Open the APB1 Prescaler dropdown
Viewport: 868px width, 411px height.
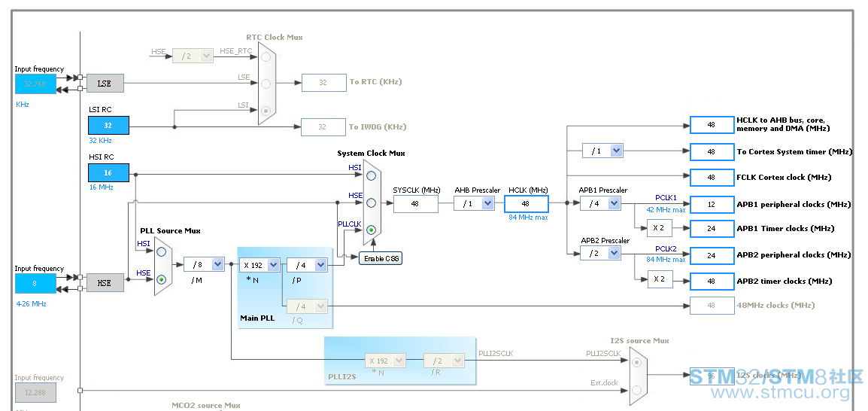[600, 203]
